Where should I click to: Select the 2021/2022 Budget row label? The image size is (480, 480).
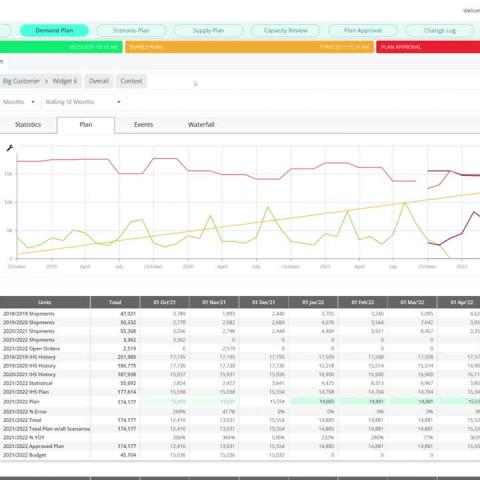(x=24, y=455)
